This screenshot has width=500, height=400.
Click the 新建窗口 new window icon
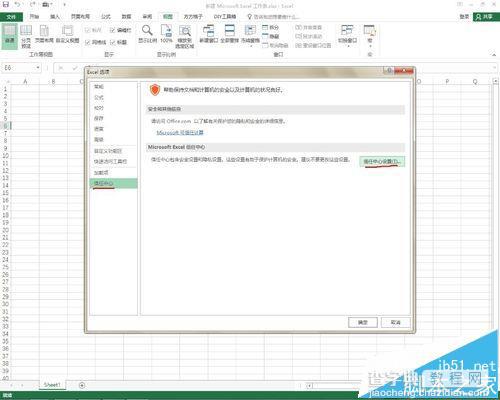[x=209, y=34]
